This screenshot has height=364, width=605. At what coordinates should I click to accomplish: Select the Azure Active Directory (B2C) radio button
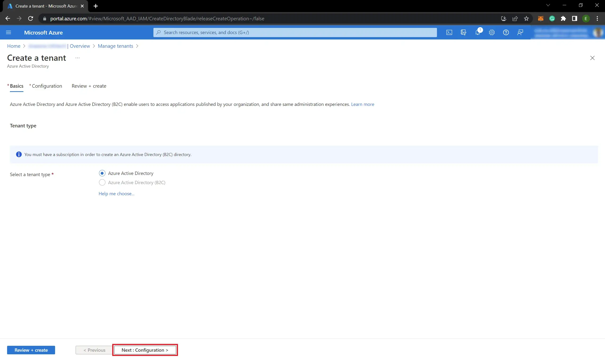102,182
